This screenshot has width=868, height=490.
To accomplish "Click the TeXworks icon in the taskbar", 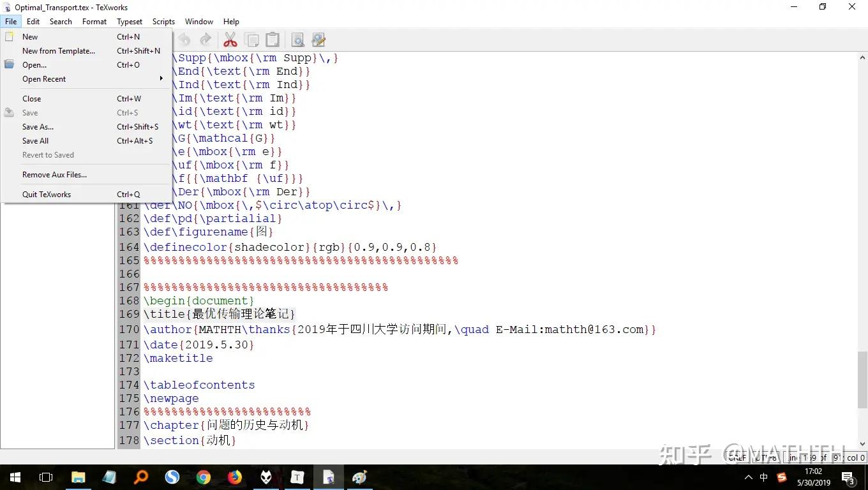I will click(329, 477).
